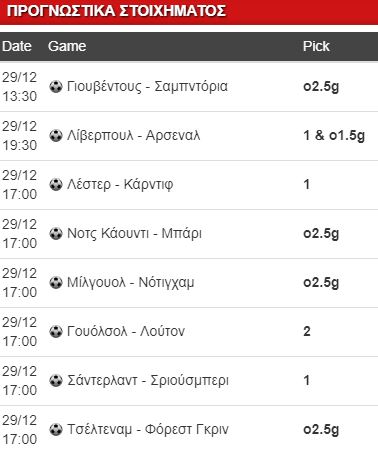Sort by the Date column header
378x451 pixels.
pos(17,46)
